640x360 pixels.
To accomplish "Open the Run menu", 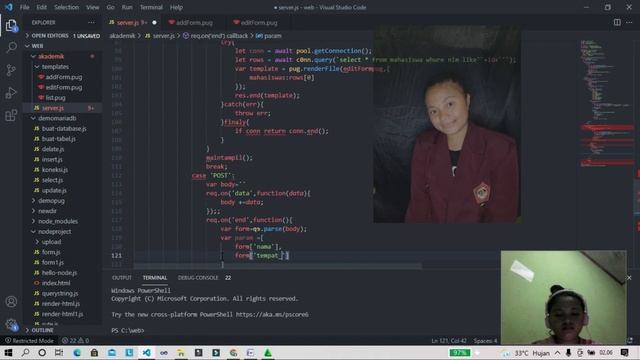I will tap(127, 7).
